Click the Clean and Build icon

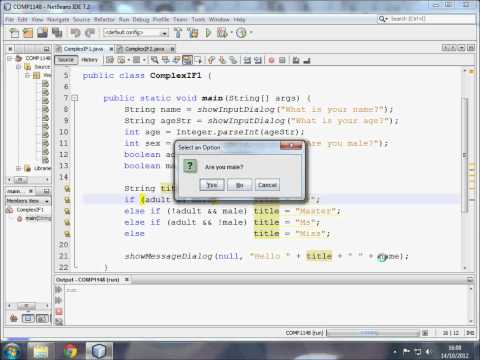193,33
